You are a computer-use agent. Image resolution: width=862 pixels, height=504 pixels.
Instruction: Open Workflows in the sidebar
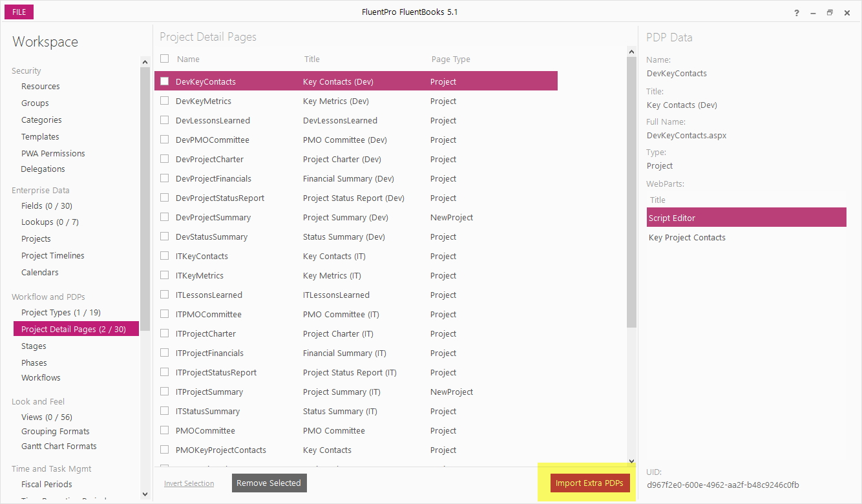coord(41,378)
